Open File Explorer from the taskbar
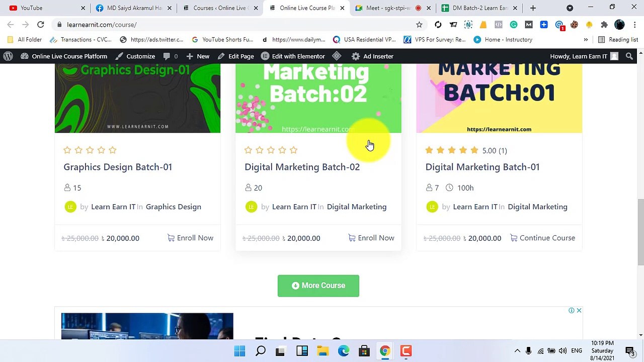This screenshot has height=362, width=644. pyautogui.click(x=323, y=351)
